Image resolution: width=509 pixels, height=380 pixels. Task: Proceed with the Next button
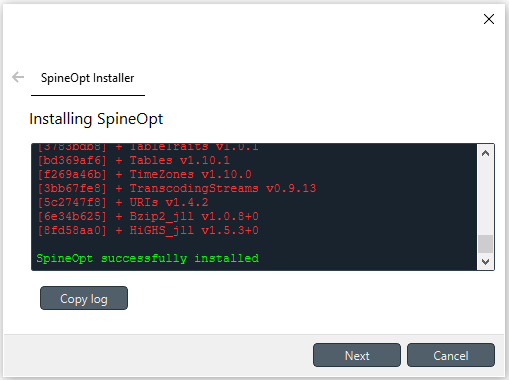357,355
